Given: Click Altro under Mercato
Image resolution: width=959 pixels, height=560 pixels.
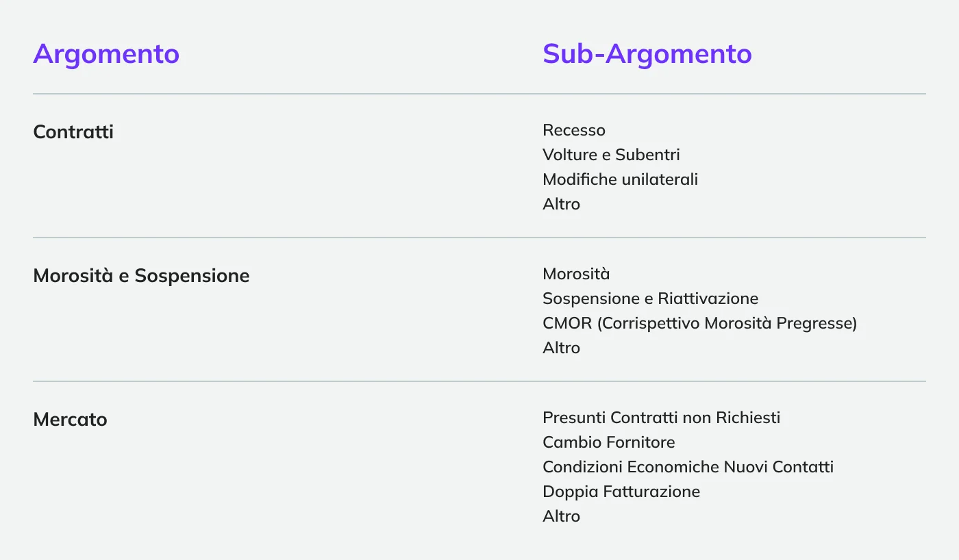Looking at the screenshot, I should click(561, 516).
